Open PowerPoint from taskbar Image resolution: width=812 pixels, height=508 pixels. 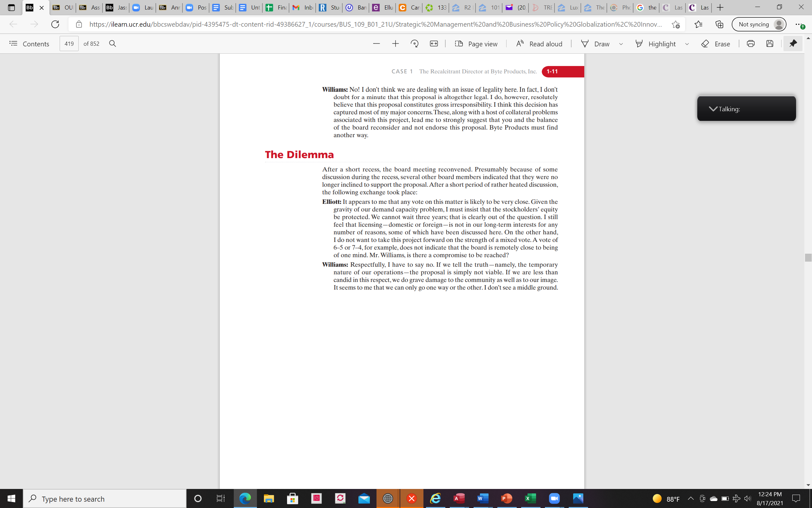tap(507, 498)
